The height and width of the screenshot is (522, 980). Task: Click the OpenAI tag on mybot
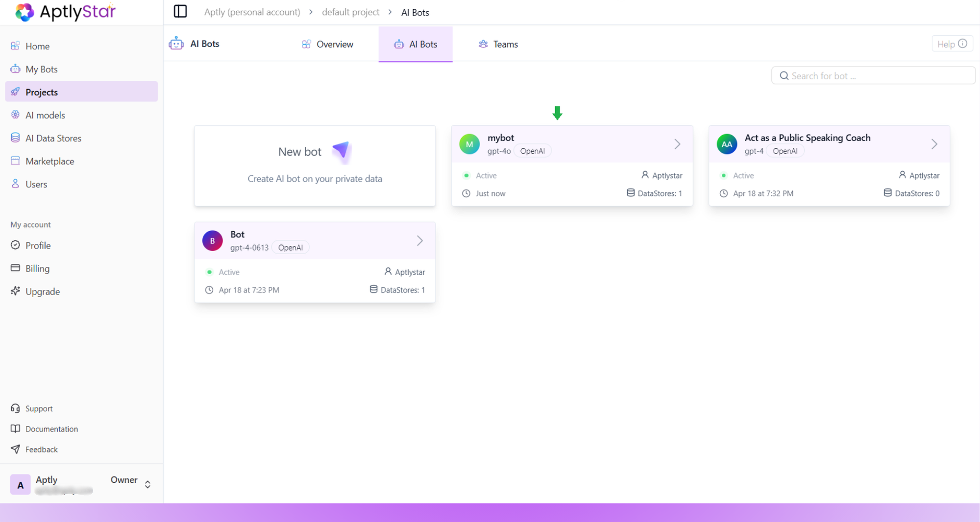coord(532,151)
